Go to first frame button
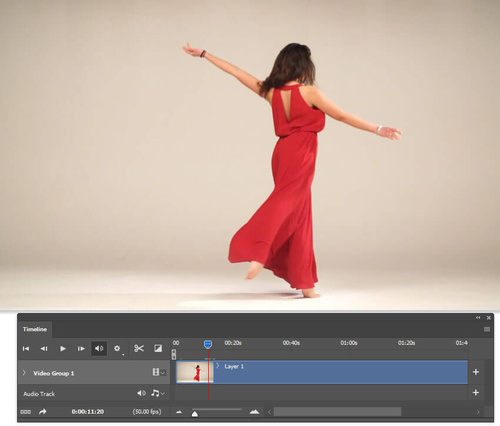Image resolution: width=500 pixels, height=426 pixels. (26, 349)
